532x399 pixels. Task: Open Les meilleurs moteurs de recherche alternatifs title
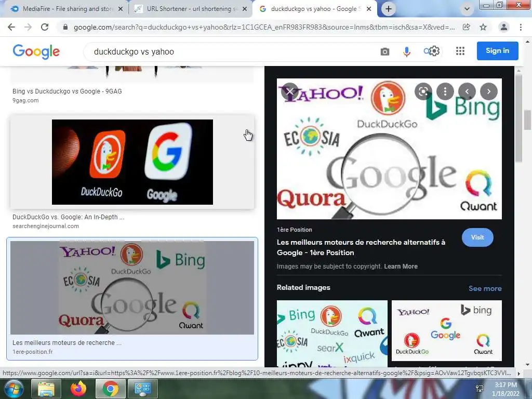click(361, 247)
